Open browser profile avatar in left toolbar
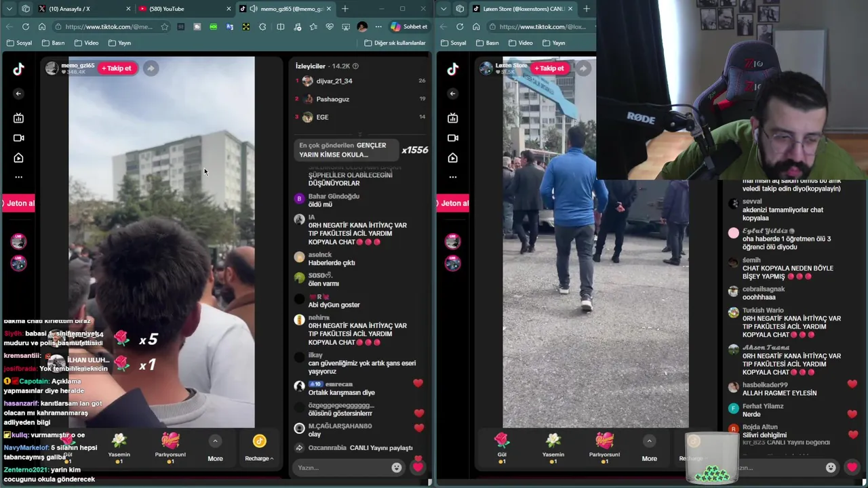This screenshot has width=868, height=488. point(362,26)
